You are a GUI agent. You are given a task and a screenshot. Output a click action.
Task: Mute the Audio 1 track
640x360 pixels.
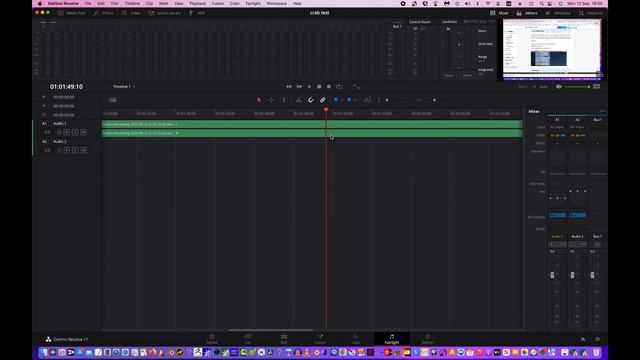click(84, 132)
